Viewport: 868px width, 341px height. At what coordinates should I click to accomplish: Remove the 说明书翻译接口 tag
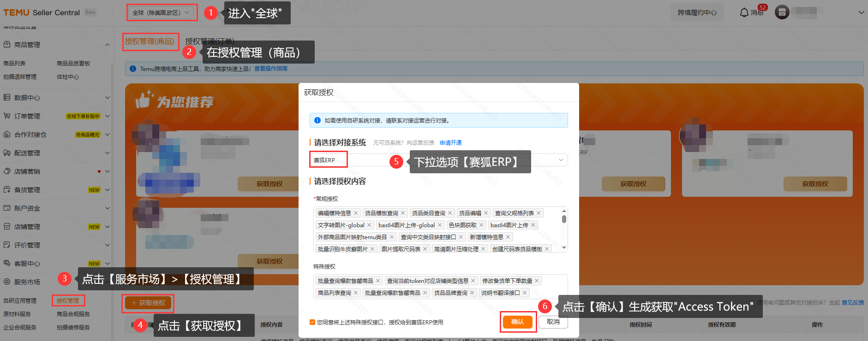[x=525, y=293]
